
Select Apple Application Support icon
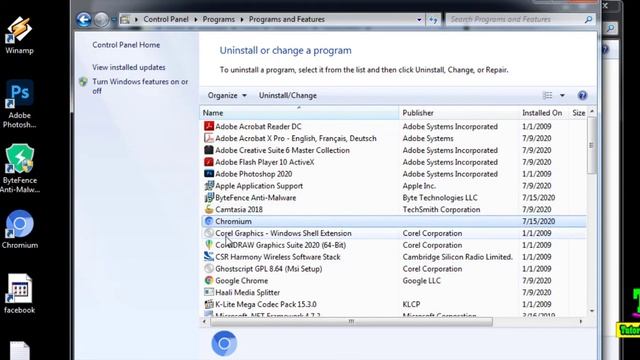[x=209, y=185]
